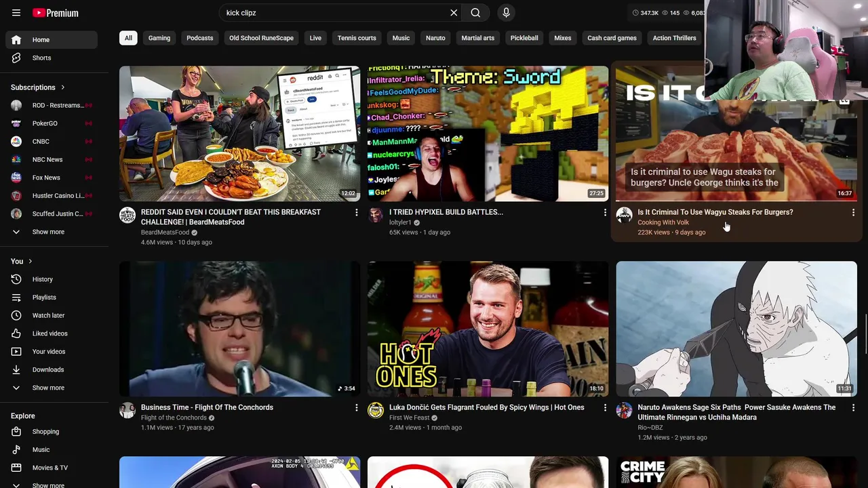Image resolution: width=868 pixels, height=488 pixels.
Task: Click Flight of the Conchords avatar
Action: coord(127,411)
